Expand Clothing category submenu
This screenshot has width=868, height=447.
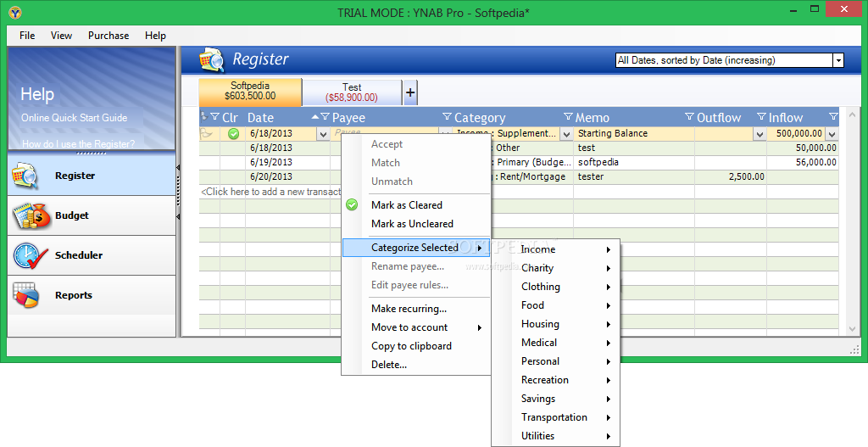tap(556, 287)
